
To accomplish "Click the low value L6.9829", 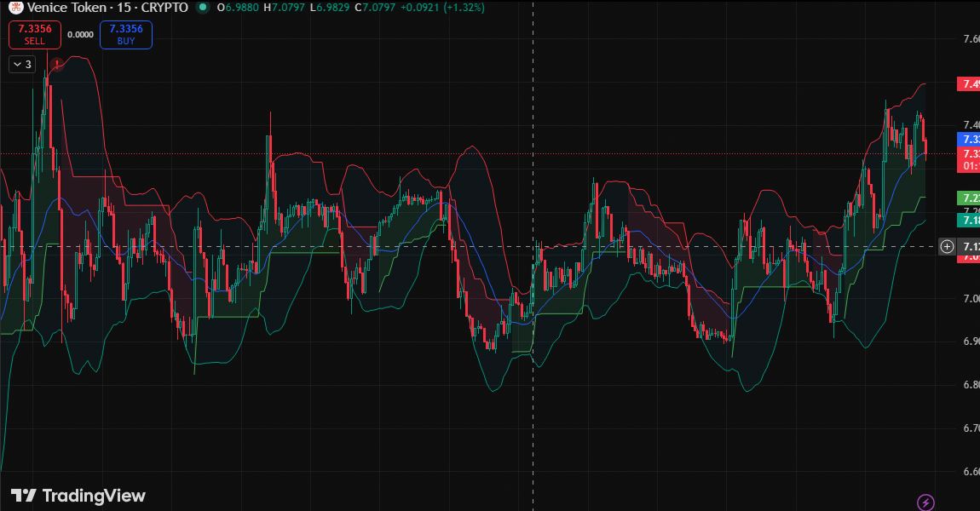I will coord(330,8).
